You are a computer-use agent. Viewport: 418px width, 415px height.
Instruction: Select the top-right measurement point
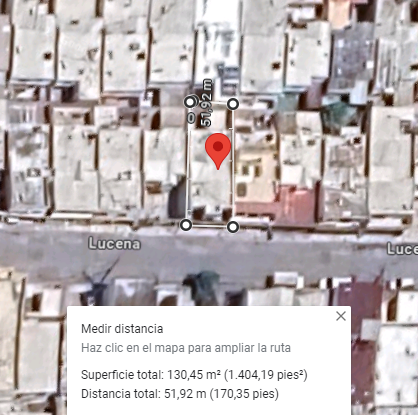233,104
